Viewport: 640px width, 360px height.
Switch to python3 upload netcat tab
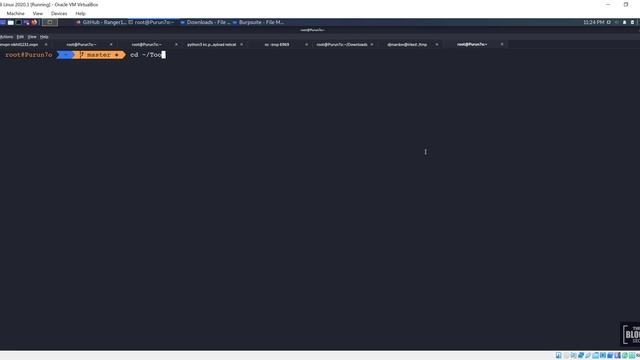point(211,44)
